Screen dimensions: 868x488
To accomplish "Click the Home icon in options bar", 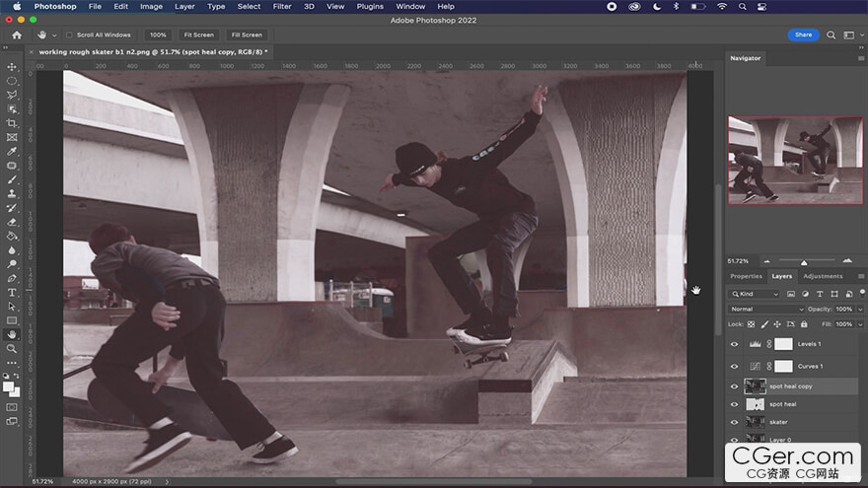I will (x=17, y=35).
